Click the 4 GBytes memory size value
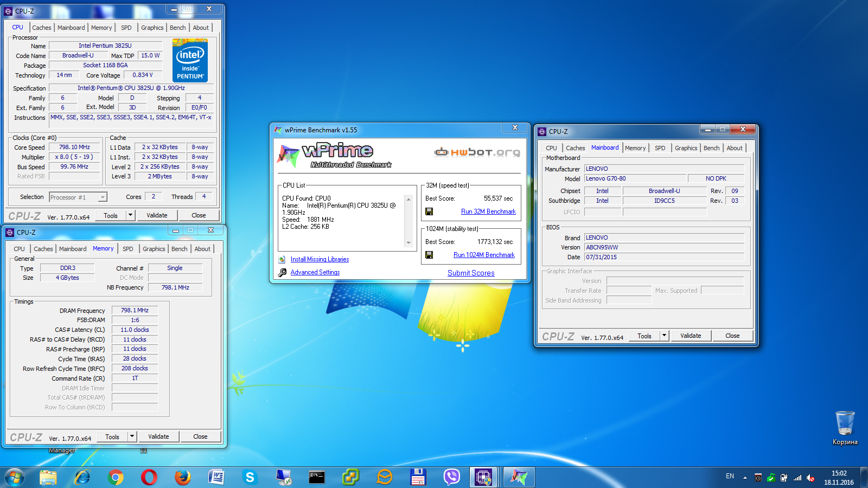The height and width of the screenshot is (488, 868). tap(67, 278)
